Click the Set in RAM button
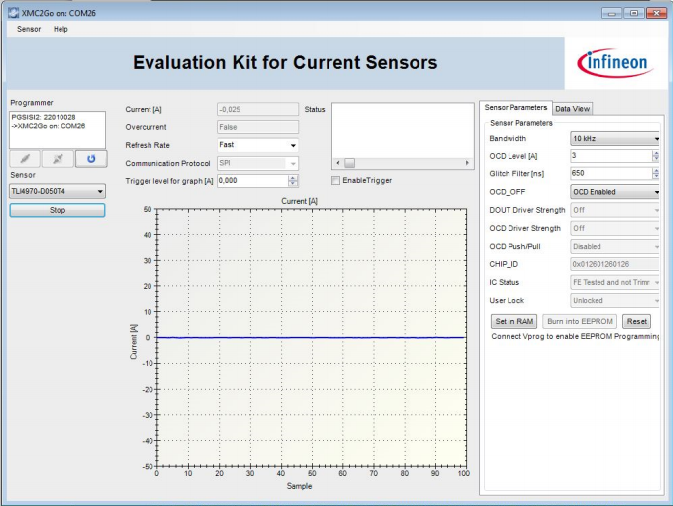 tap(514, 321)
